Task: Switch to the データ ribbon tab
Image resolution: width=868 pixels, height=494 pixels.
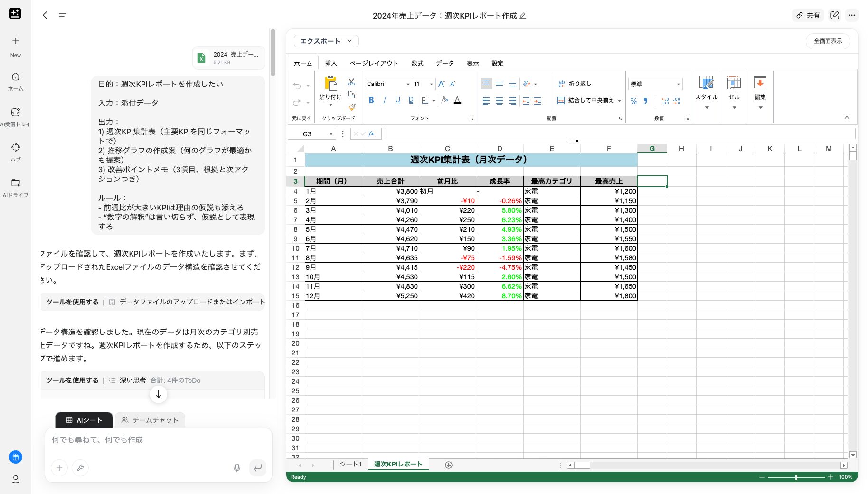Action: point(444,63)
